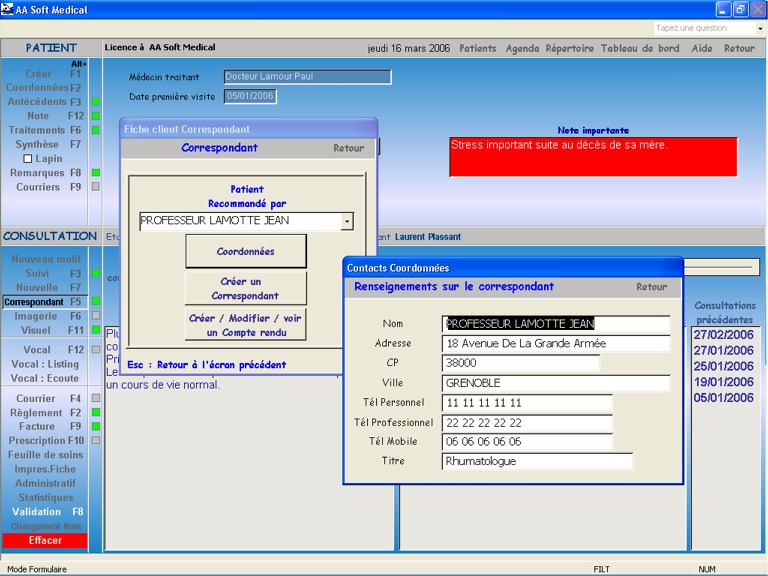The image size is (768, 576).
Task: Click the Coordonnées button
Action: coord(246,251)
